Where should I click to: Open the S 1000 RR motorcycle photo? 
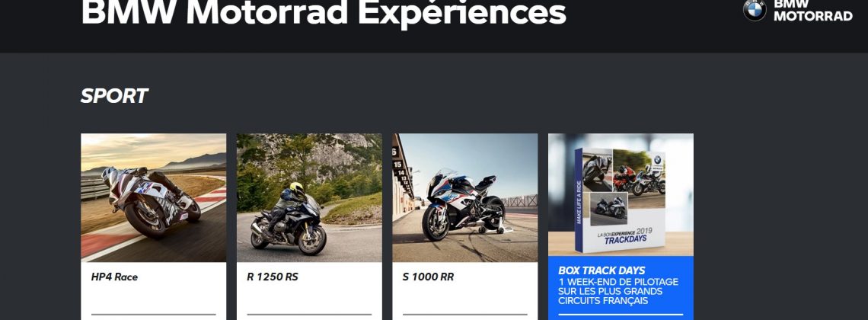point(465,197)
